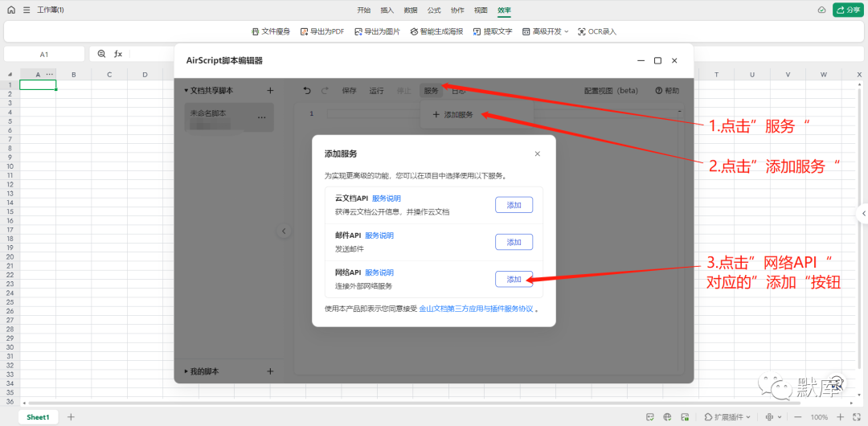The height and width of the screenshot is (426, 868).
Task: Click the column A options ellipsis
Action: tap(50, 74)
